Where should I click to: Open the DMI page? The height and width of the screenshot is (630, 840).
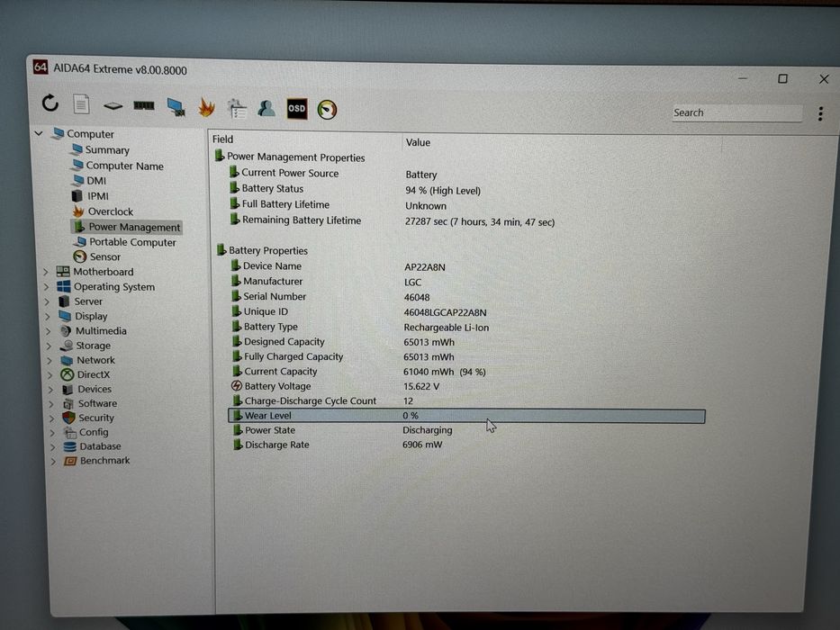89,181
